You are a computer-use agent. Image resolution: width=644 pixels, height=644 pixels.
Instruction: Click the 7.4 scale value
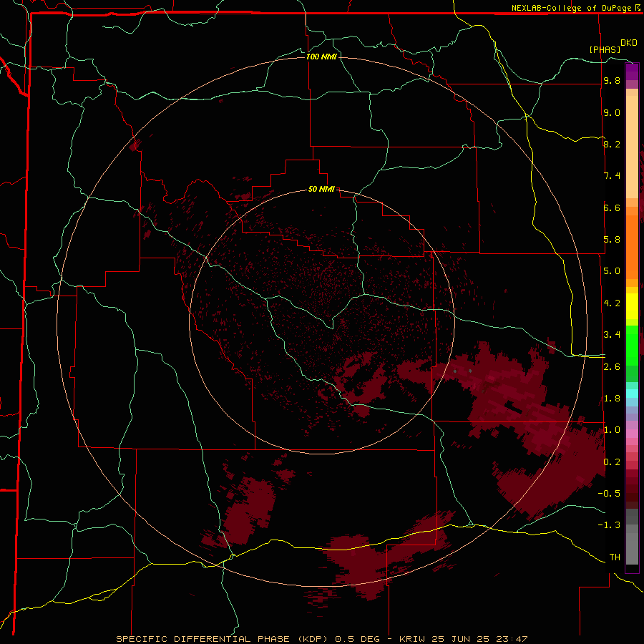click(x=612, y=176)
